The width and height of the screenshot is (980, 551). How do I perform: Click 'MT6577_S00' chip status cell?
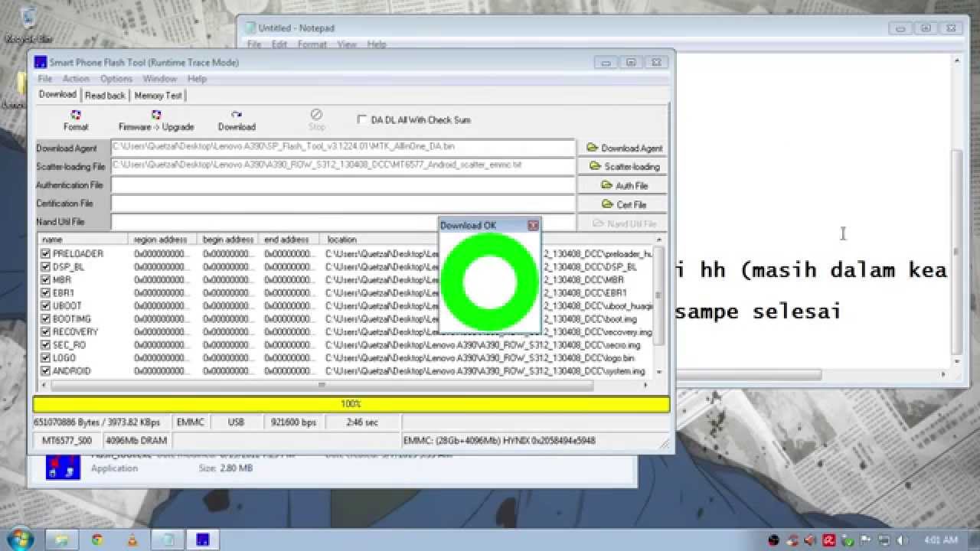pyautogui.click(x=67, y=441)
